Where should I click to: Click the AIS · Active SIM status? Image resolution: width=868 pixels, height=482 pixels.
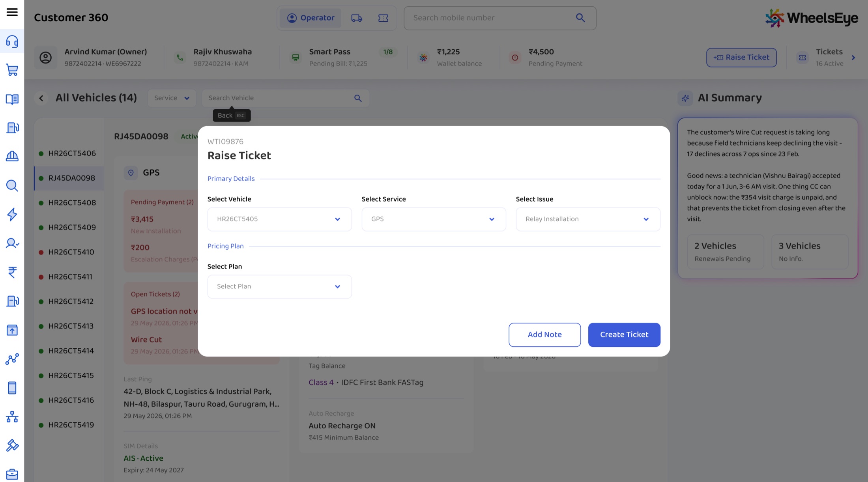click(144, 458)
